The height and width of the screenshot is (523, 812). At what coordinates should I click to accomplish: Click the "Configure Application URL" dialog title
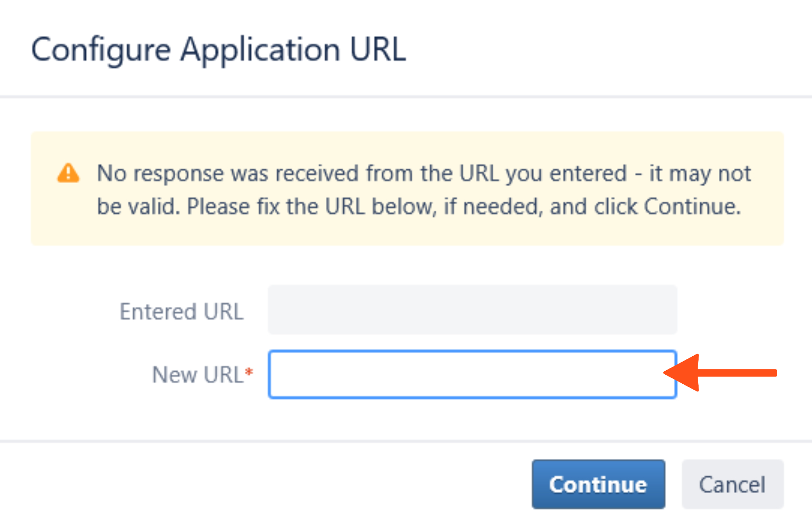(219, 49)
